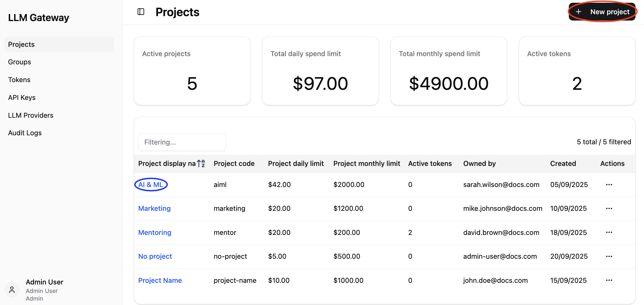Create a New project
This screenshot has height=305, width=644.
(x=602, y=12)
